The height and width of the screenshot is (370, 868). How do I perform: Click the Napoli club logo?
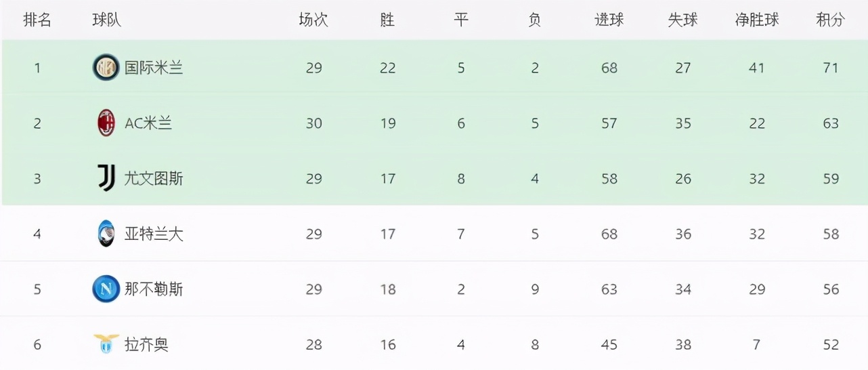coord(106,289)
